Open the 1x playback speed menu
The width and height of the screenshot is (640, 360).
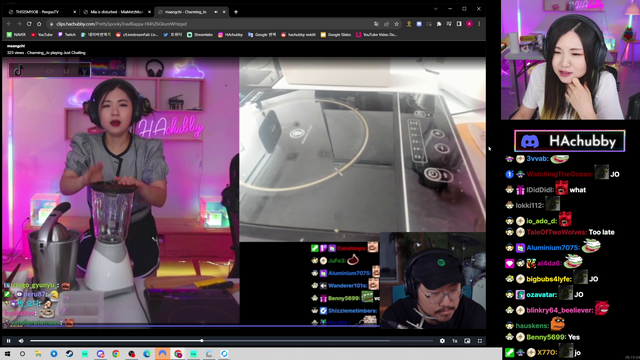point(455,341)
